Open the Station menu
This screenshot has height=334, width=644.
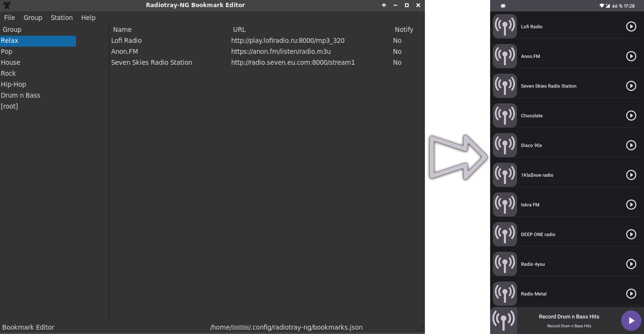coord(61,18)
